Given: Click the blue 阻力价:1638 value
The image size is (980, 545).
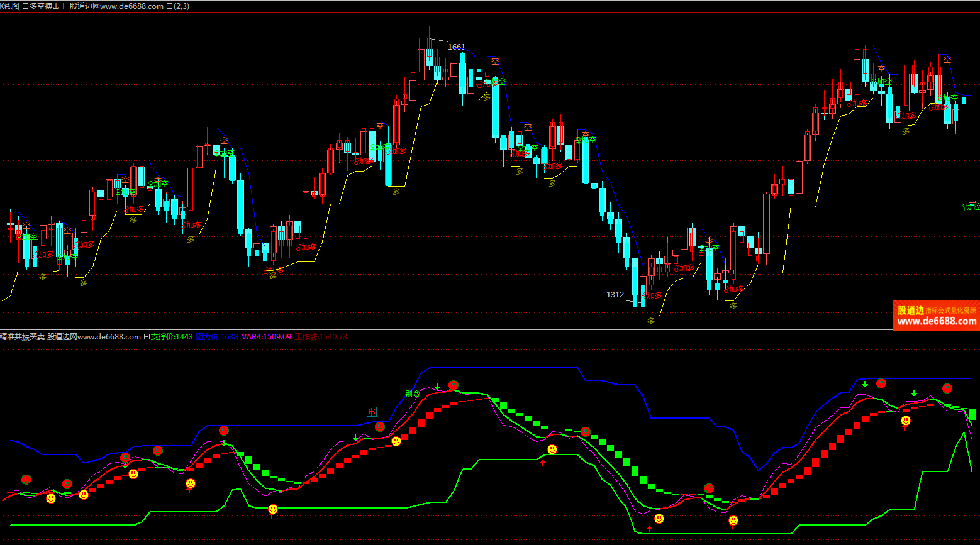Looking at the screenshot, I should (x=217, y=337).
